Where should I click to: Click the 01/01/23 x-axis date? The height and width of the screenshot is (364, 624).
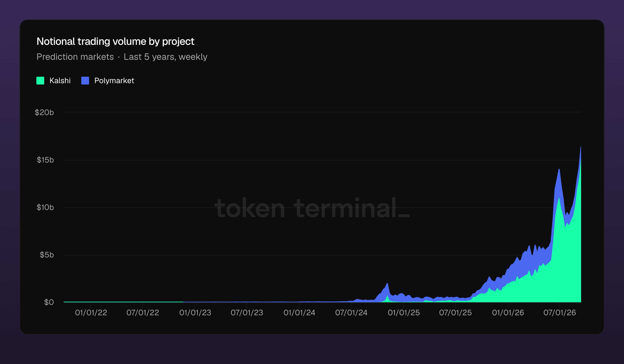coord(195,312)
